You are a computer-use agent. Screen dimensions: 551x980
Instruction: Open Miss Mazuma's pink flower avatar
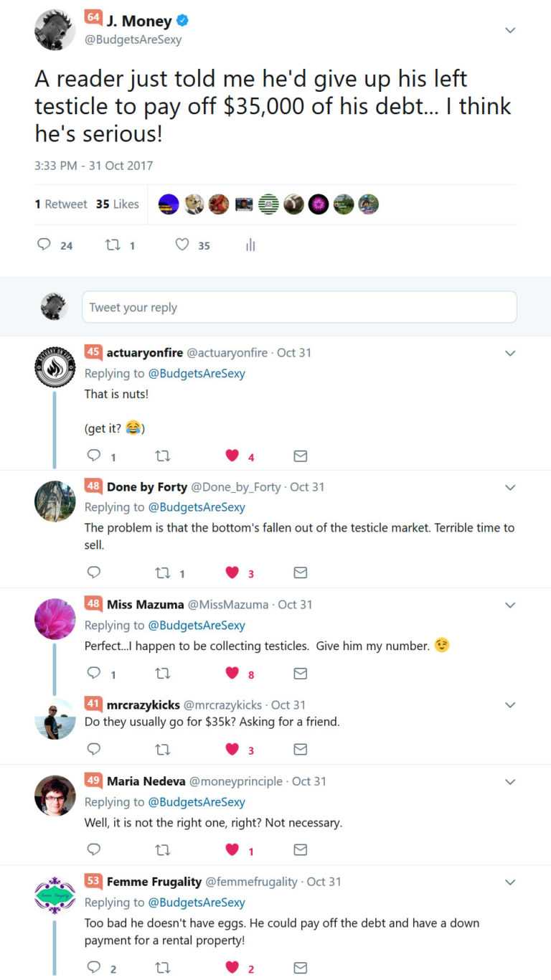pos(55,618)
